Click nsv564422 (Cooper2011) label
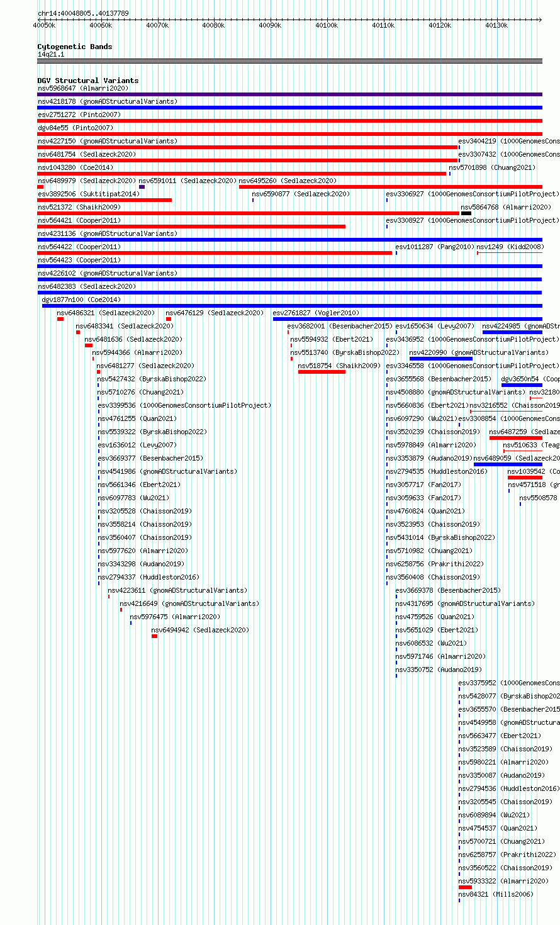Screen dimensions: 560x925 pos(79,247)
